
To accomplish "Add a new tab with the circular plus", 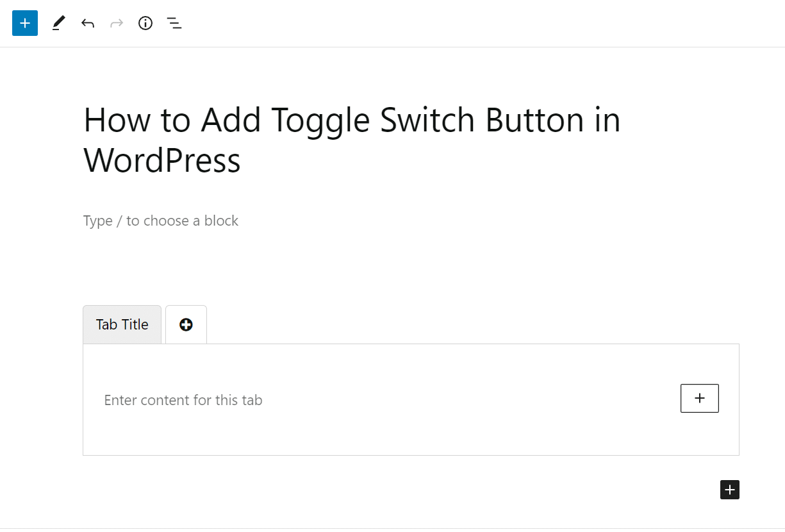I will [x=186, y=324].
